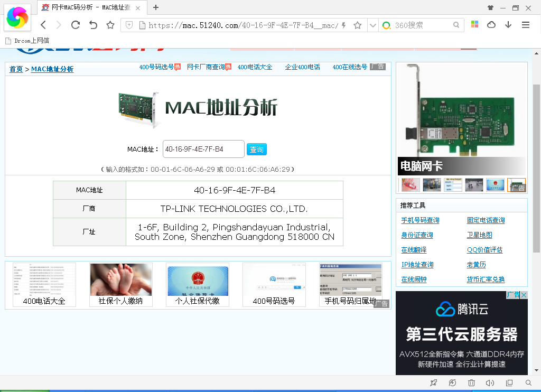Go forward to the next page
541x392 pixels.
pyautogui.click(x=59, y=25)
